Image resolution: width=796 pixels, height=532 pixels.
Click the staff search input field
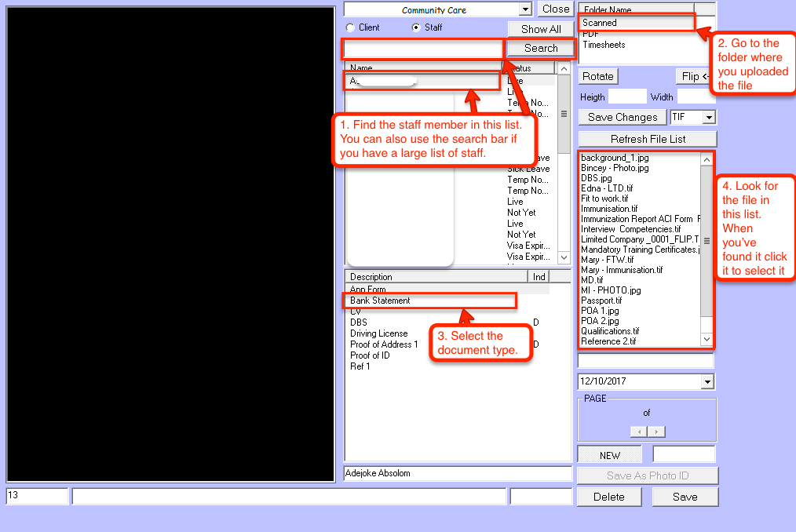pyautogui.click(x=422, y=49)
